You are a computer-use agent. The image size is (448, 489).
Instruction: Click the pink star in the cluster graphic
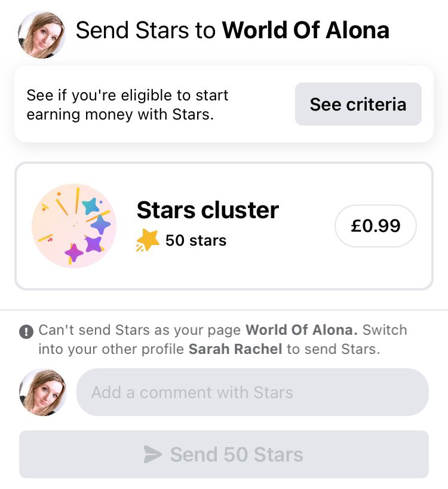(x=73, y=253)
